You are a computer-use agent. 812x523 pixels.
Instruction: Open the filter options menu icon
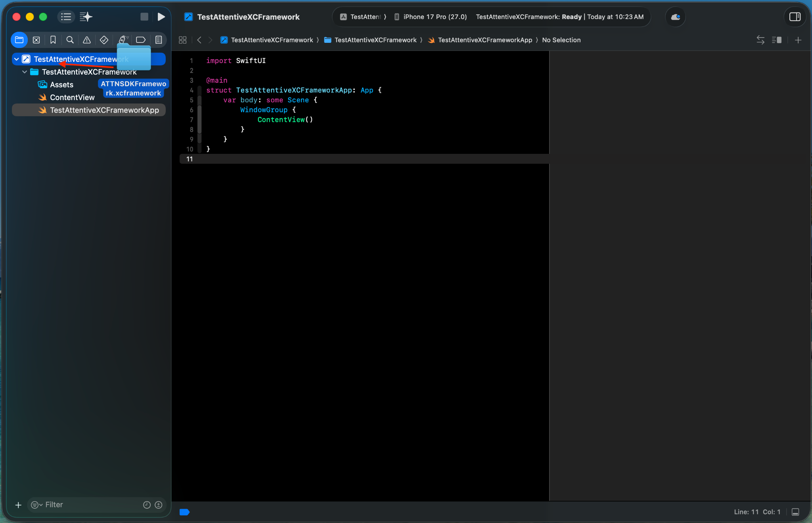(x=36, y=505)
